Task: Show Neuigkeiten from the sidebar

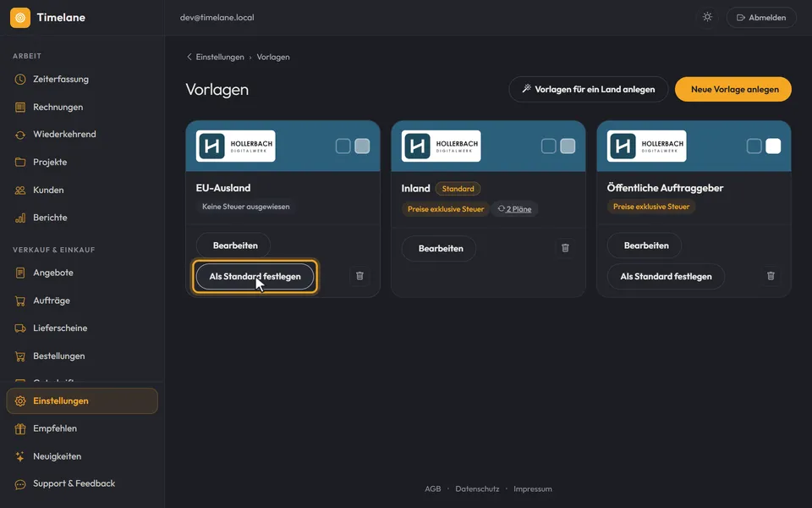Action: [x=82, y=456]
